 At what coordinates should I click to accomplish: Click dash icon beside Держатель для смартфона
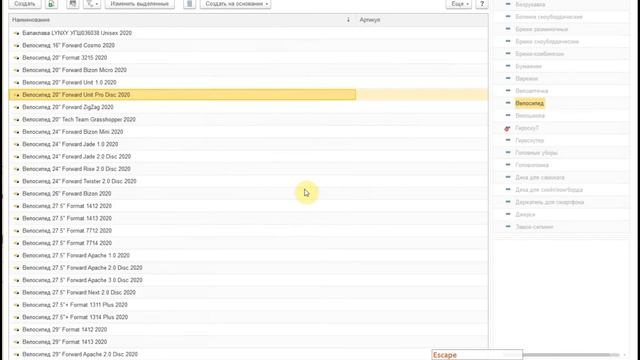tap(508, 202)
